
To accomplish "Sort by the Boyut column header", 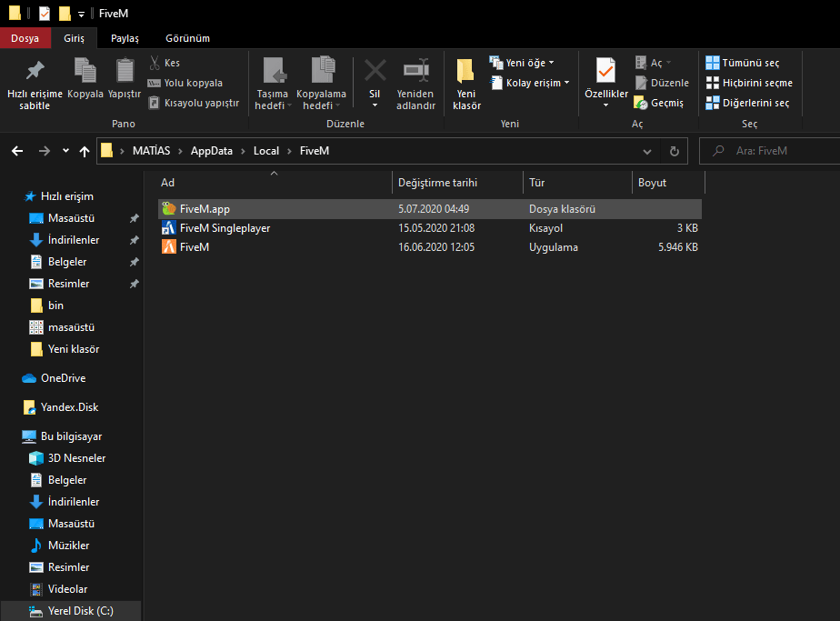I will (x=668, y=183).
